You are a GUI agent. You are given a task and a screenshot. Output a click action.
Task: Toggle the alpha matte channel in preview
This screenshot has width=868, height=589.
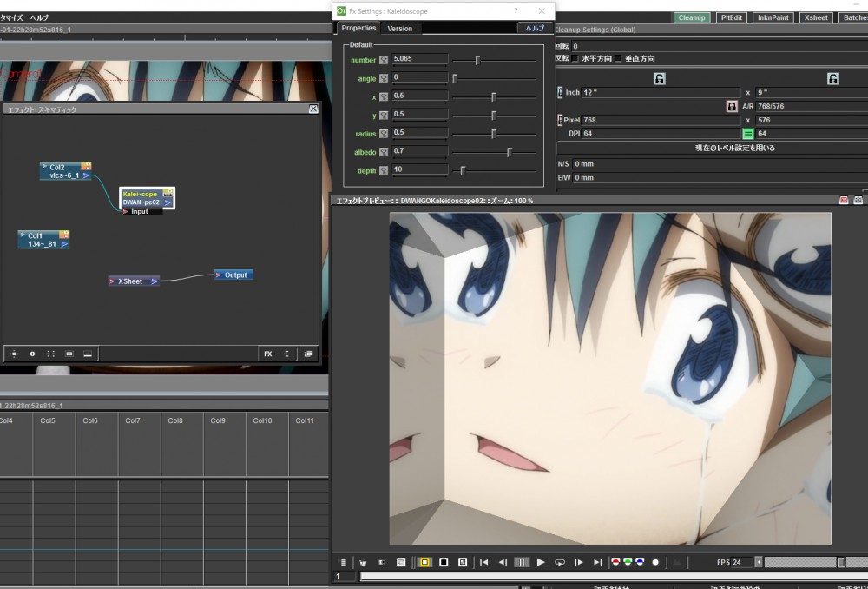coord(655,562)
